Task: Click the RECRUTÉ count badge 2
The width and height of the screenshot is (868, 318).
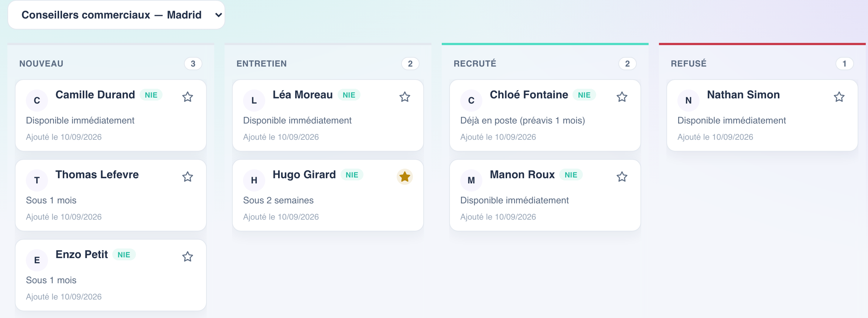Action: click(628, 64)
